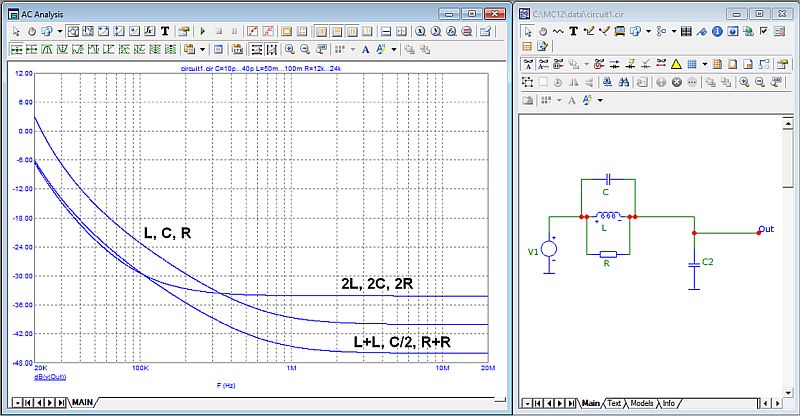
Task: Toggle the checkbox icon in schematic toolbar
Action: pyautogui.click(x=764, y=31)
